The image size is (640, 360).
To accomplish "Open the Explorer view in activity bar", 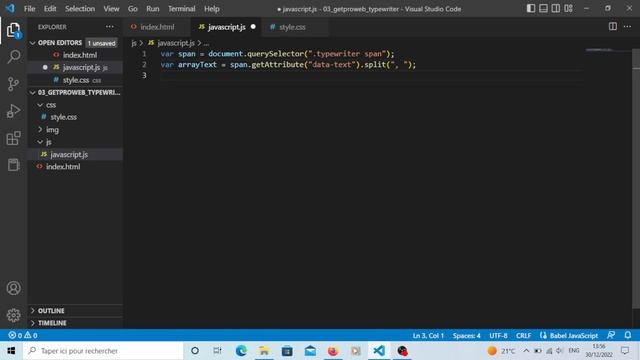I will (13, 30).
